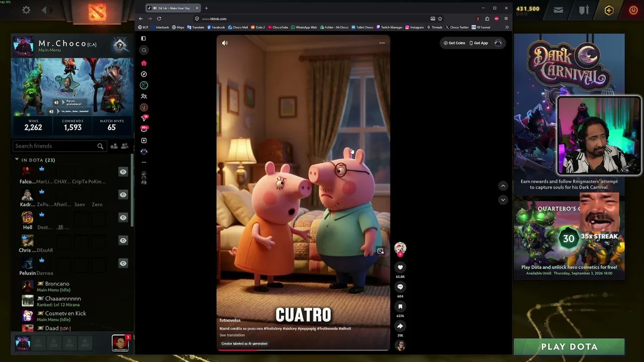Click the PLAY DOTA button

click(x=569, y=346)
